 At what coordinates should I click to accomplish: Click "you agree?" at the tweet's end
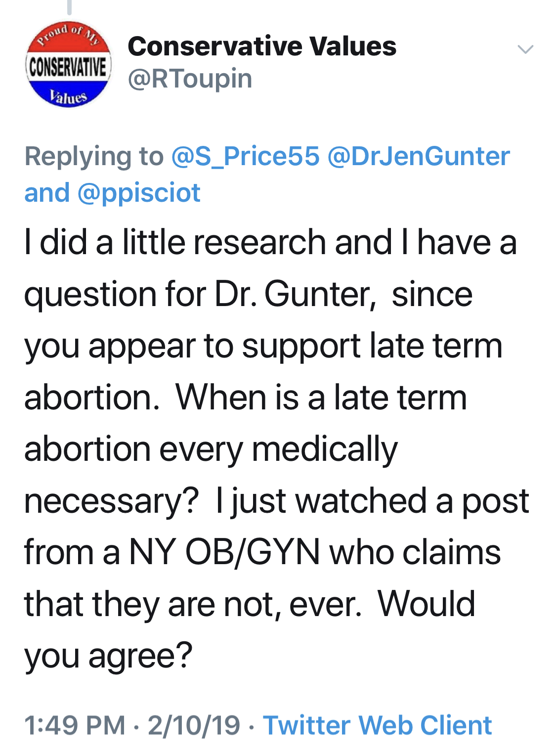[x=108, y=656]
